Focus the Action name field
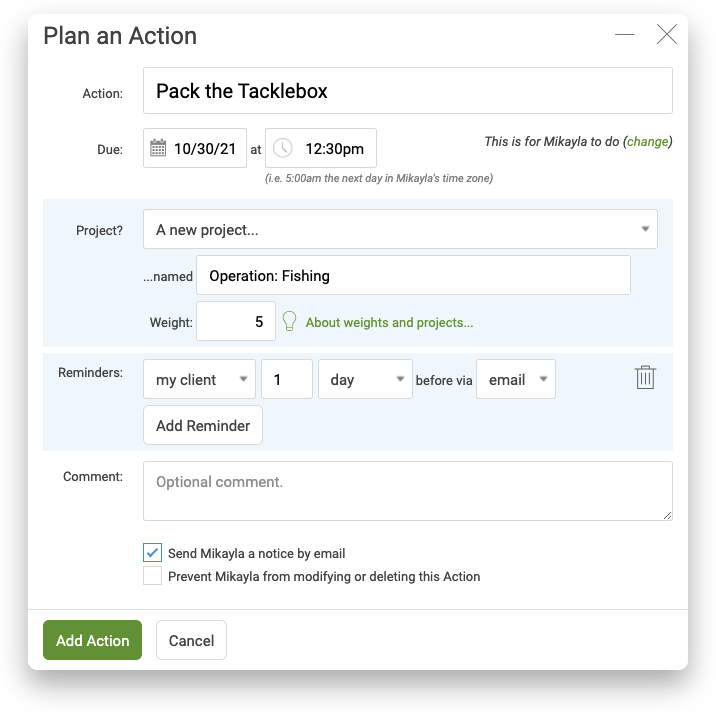The height and width of the screenshot is (712, 716). 407,90
